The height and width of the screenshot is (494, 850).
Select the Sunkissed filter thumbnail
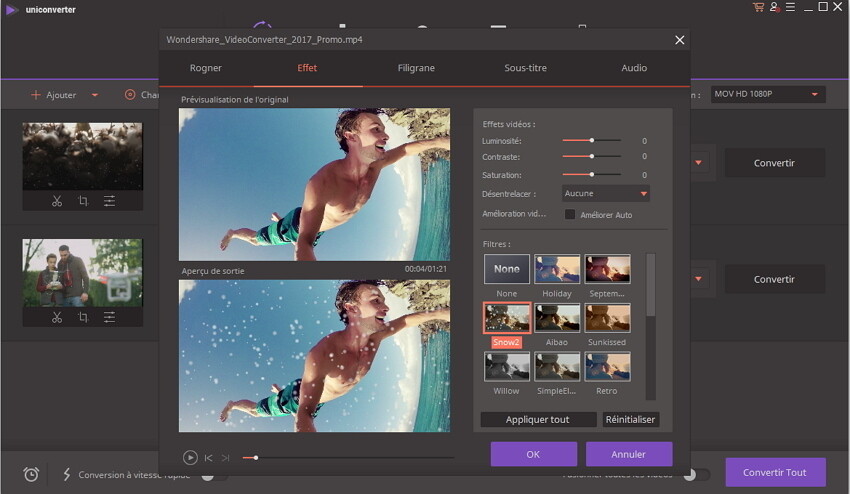tap(607, 318)
